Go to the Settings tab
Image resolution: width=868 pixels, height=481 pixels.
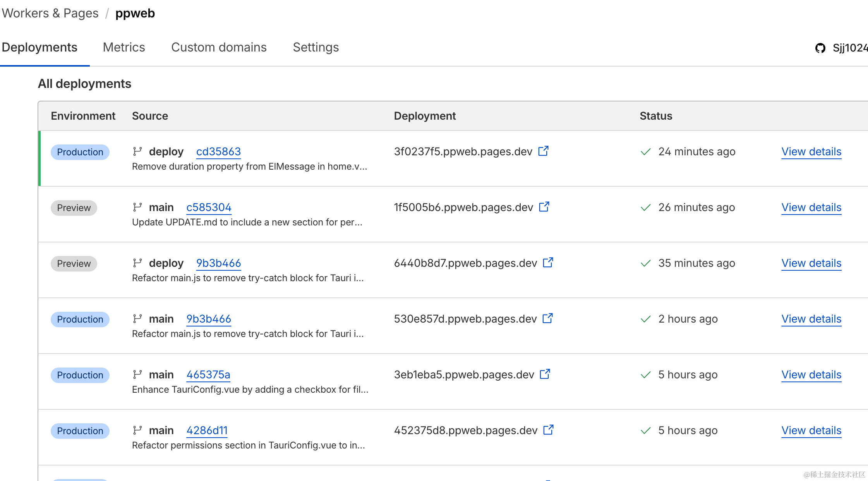coord(316,47)
